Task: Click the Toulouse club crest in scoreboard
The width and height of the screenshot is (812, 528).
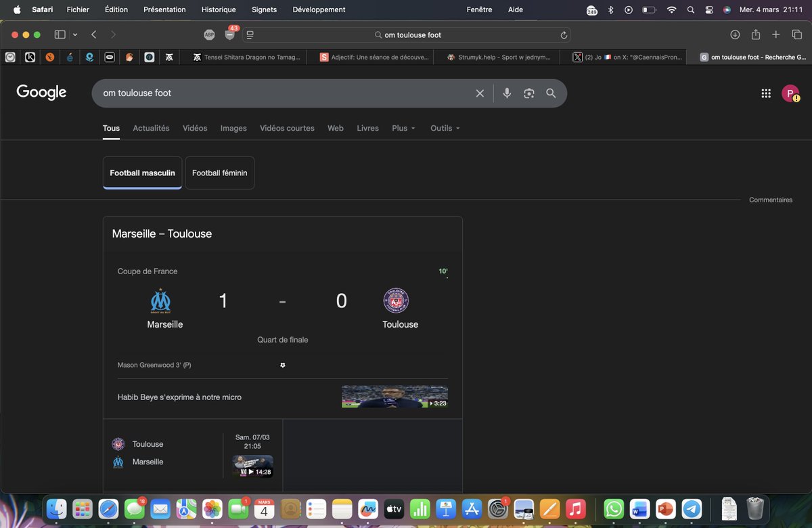Action: point(396,301)
